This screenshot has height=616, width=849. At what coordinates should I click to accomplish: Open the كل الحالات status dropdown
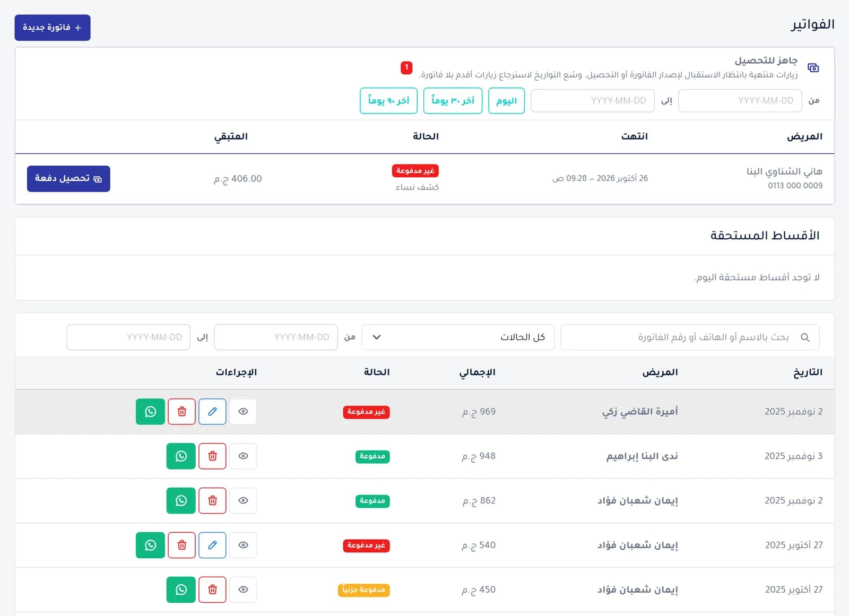(x=458, y=337)
